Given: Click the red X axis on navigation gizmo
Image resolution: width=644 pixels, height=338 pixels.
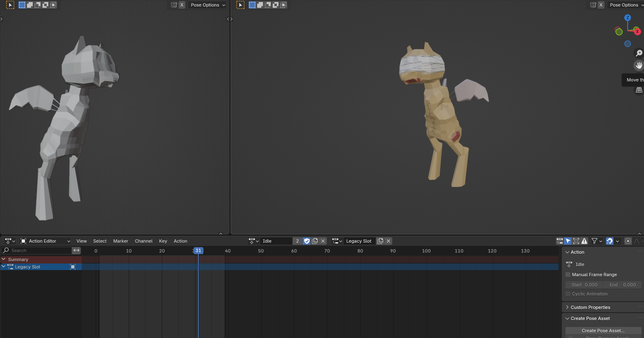Looking at the screenshot, I should 637,31.
